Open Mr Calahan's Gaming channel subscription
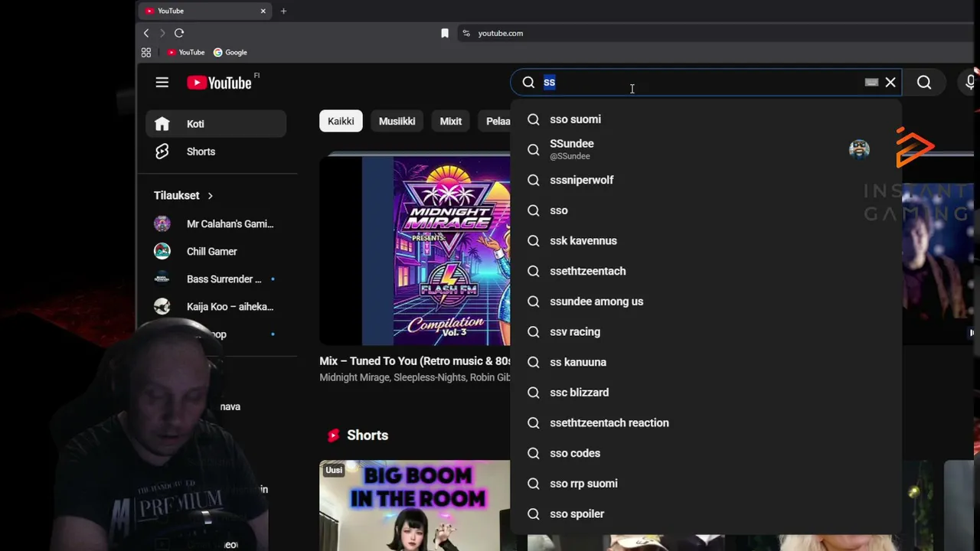The height and width of the screenshot is (551, 980). click(x=216, y=223)
